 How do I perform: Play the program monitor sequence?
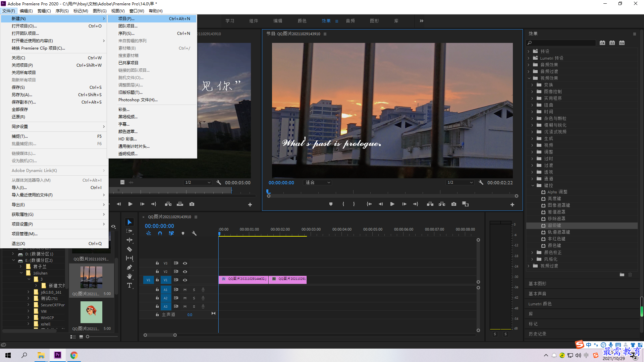(392, 204)
